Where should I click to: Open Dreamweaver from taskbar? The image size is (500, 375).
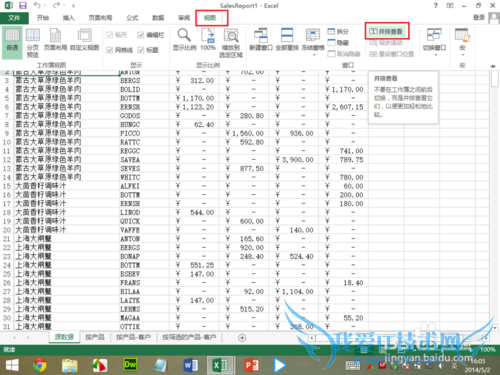coord(130,365)
